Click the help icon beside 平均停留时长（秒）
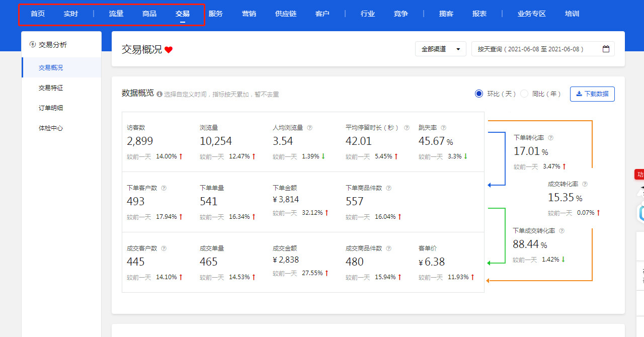Image resolution: width=644 pixels, height=337 pixels. (x=407, y=128)
